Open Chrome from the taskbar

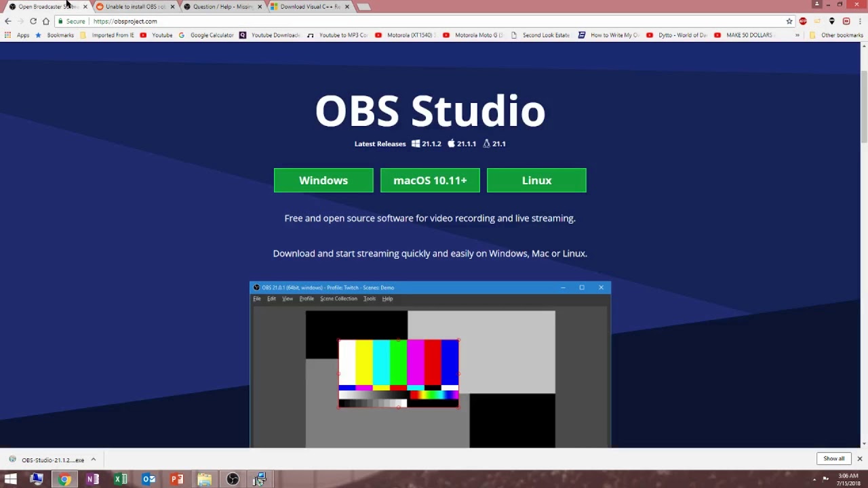(64, 479)
